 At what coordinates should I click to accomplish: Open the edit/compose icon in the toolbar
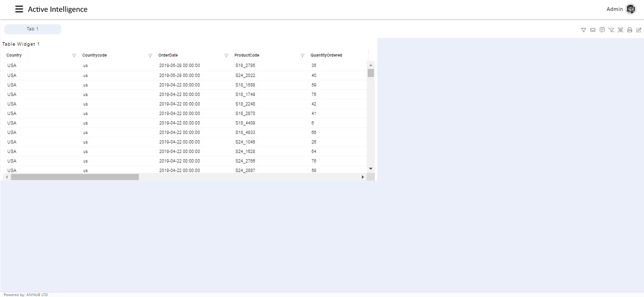click(639, 30)
